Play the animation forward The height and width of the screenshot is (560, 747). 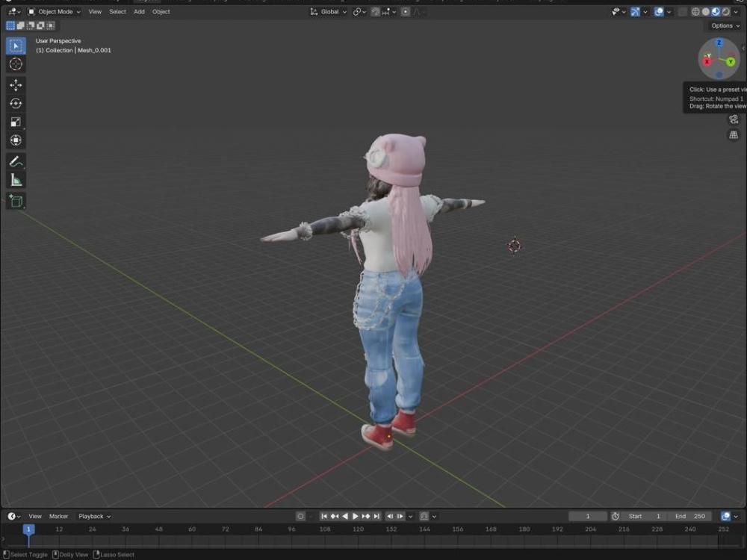tap(356, 516)
